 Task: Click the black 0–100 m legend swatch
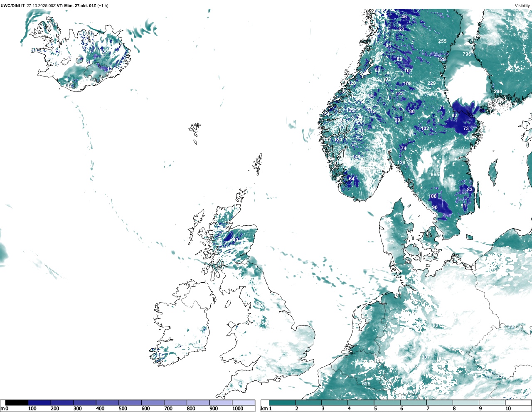coord(17,402)
